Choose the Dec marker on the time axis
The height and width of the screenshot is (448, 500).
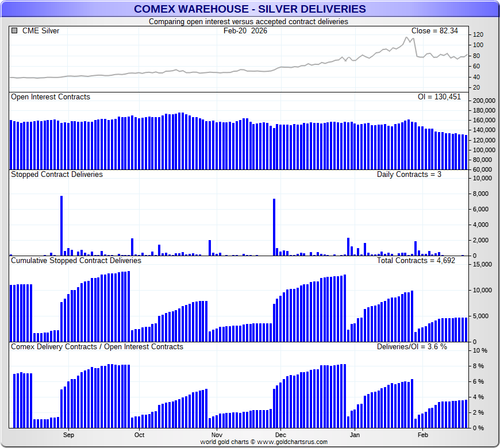[x=280, y=435]
